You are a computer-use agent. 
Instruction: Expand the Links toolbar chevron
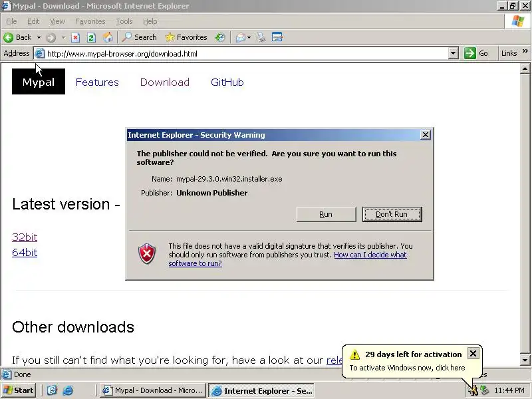pyautogui.click(x=525, y=51)
